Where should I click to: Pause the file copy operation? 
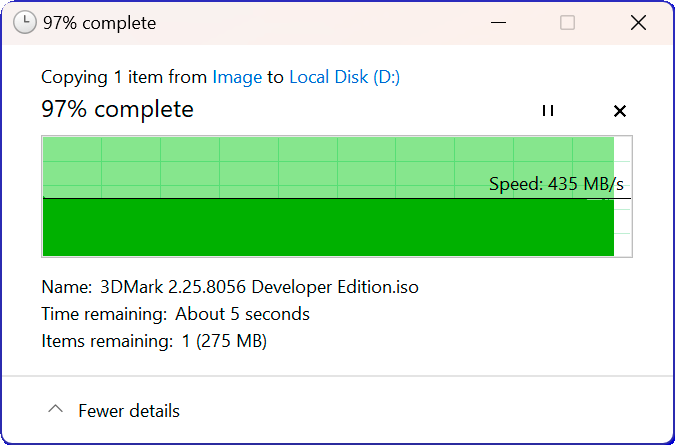coord(547,111)
